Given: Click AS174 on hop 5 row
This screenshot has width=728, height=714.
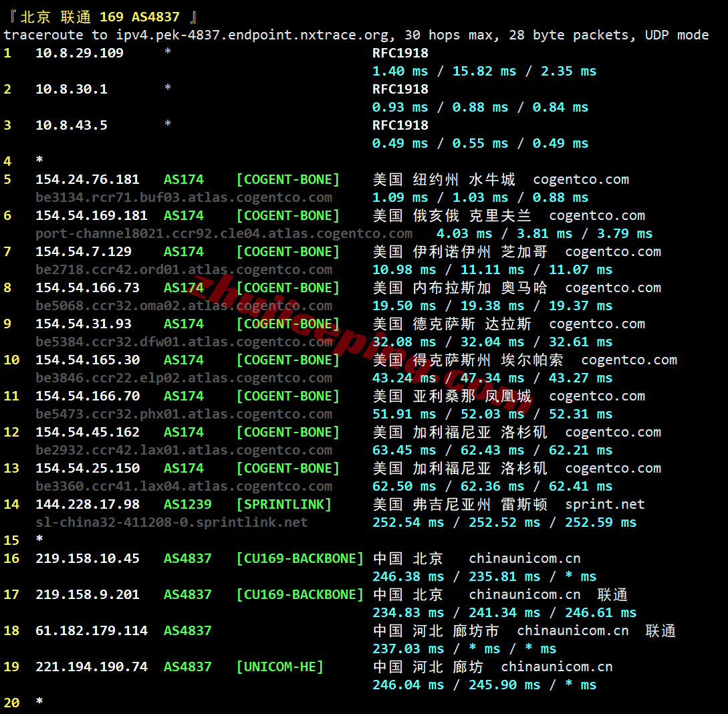Looking at the screenshot, I should 184,180.
